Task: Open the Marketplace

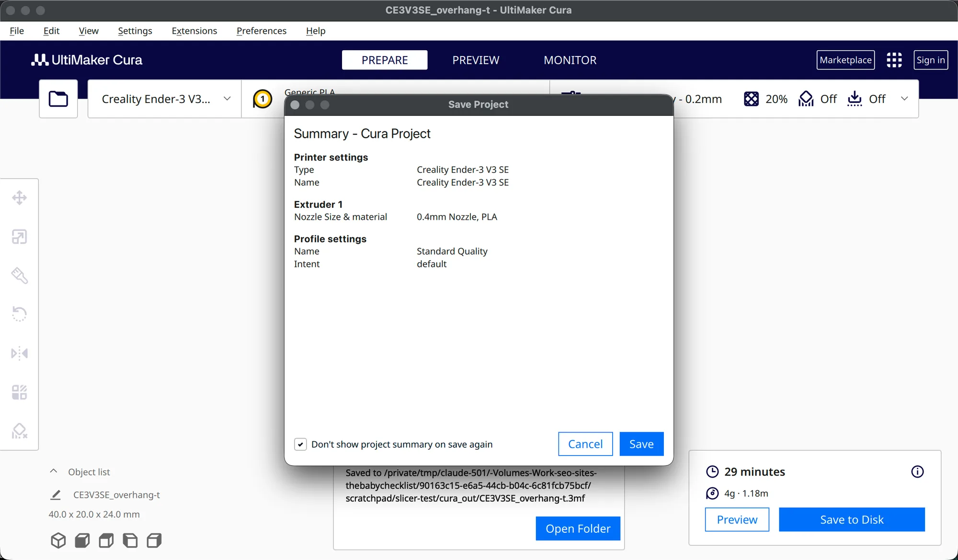Action: coord(845,60)
